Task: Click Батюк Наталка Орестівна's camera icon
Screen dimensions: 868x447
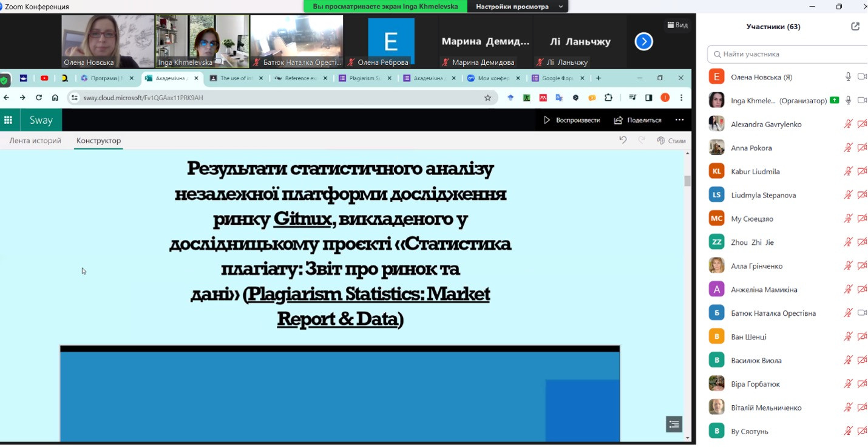Action: coord(862,313)
